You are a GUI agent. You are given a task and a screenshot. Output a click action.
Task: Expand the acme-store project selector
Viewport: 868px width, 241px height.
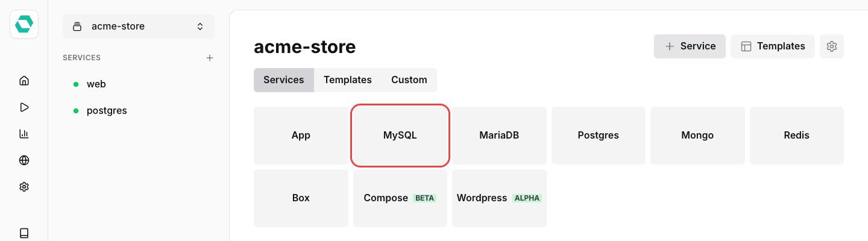point(139,27)
